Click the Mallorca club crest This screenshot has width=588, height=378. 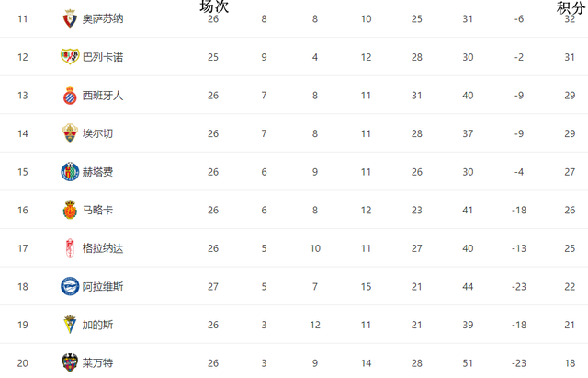(x=70, y=210)
